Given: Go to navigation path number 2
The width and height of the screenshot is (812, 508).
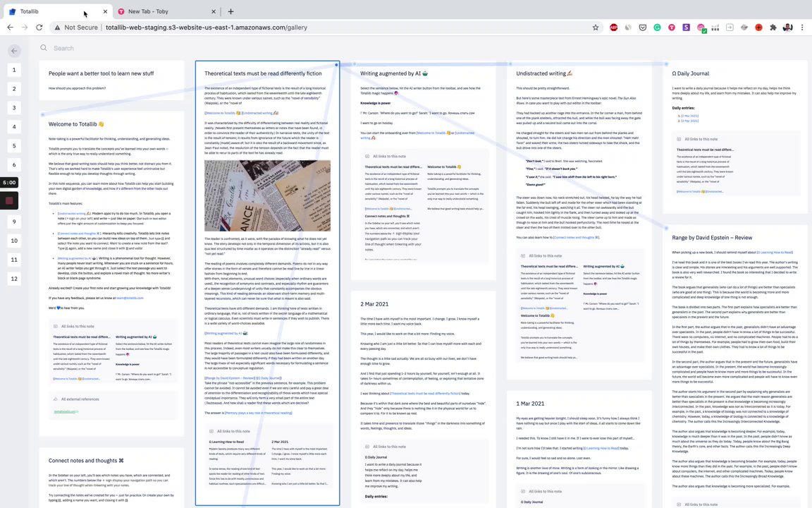Looking at the screenshot, I should (x=14, y=89).
